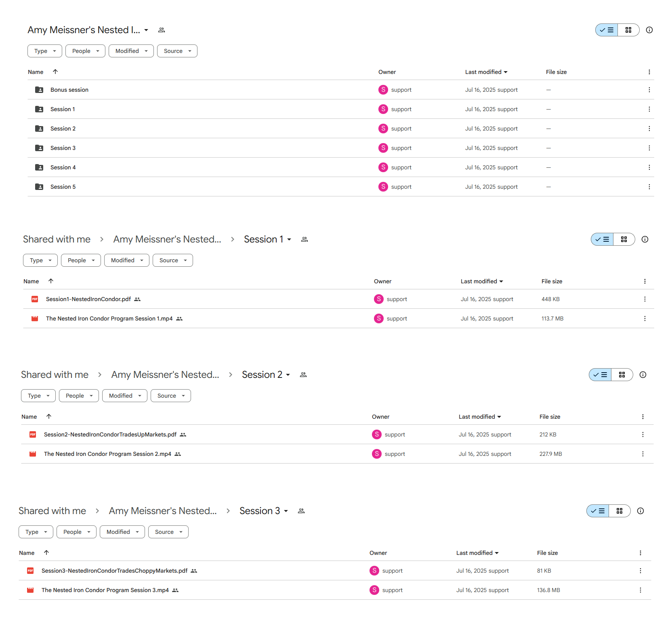
Task: Click the 227.9 MB file size cell
Action: tap(550, 454)
